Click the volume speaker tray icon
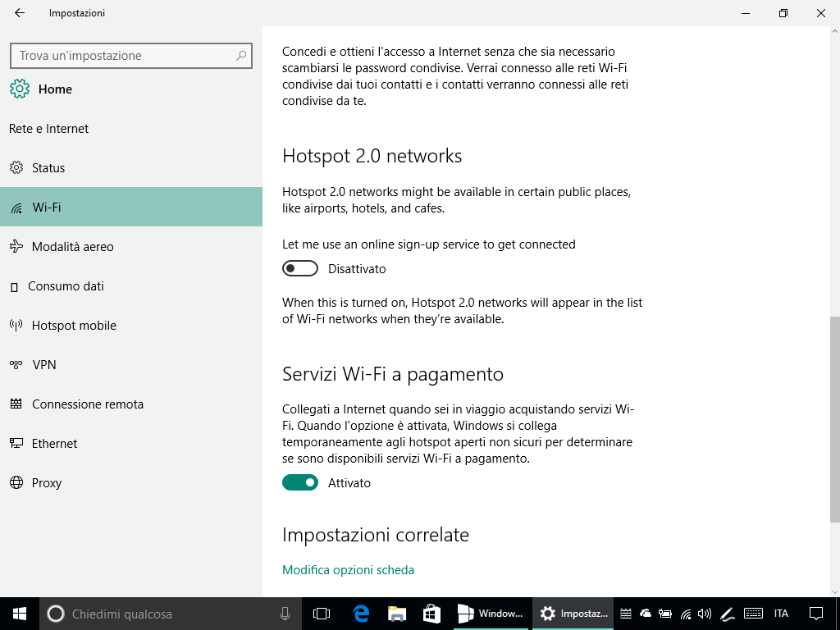Screen dimensions: 840x630 (x=705, y=614)
